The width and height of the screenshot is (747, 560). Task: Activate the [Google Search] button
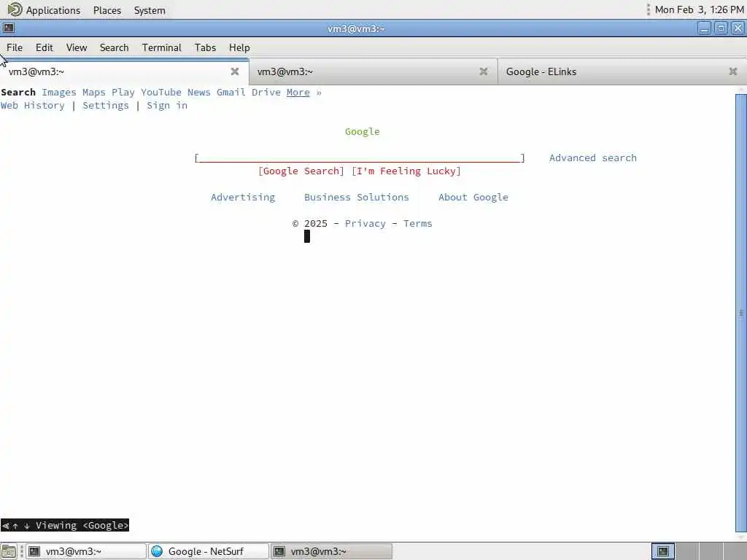[301, 171]
